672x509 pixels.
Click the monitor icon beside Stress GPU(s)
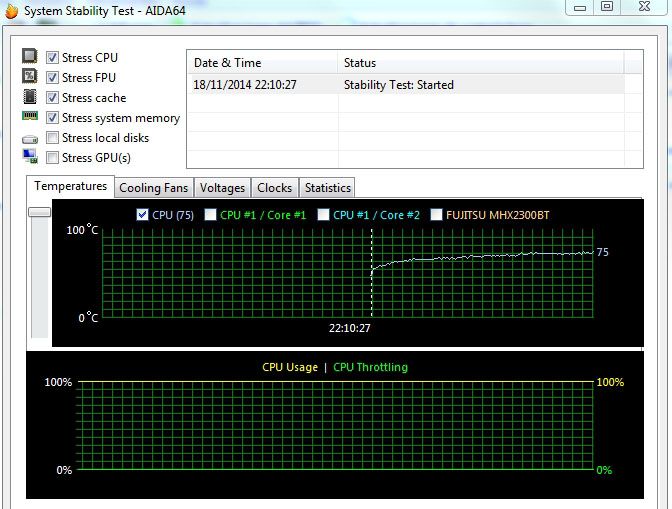30,156
